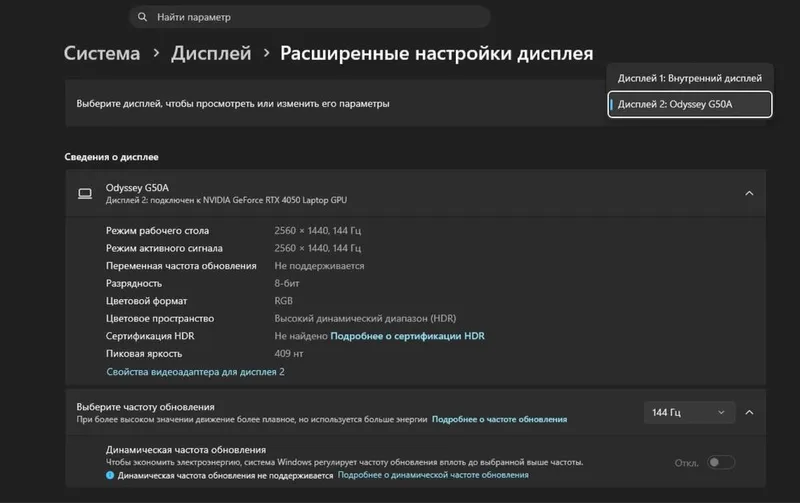Viewport: 800px width, 503px height.
Task: Click the Динамическая частота обновления label
Action: 186,449
